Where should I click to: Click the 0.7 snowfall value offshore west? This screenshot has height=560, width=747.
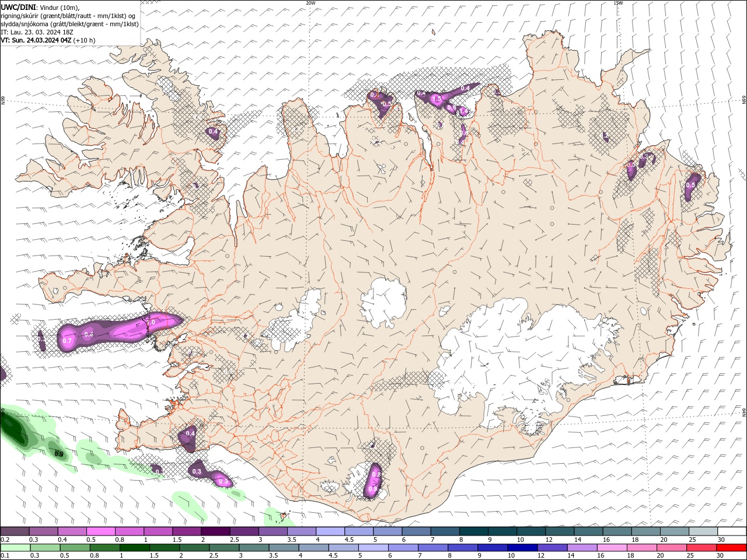click(x=67, y=341)
